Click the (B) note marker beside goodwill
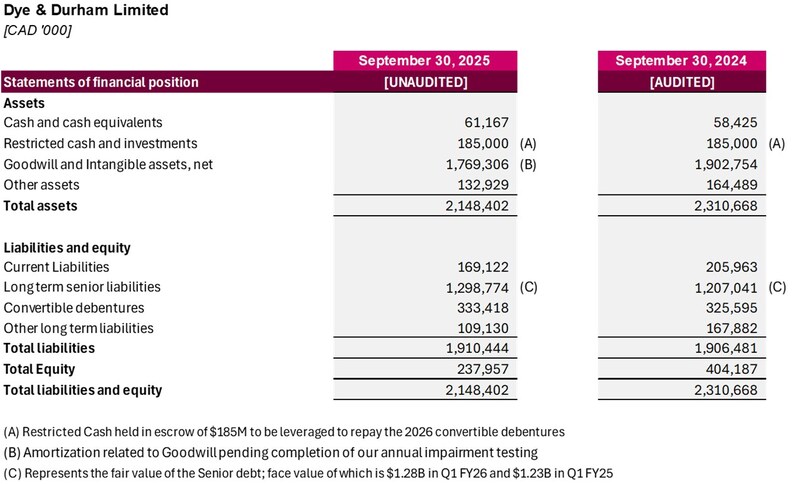Screen dimensions: 800x484 click(x=530, y=164)
